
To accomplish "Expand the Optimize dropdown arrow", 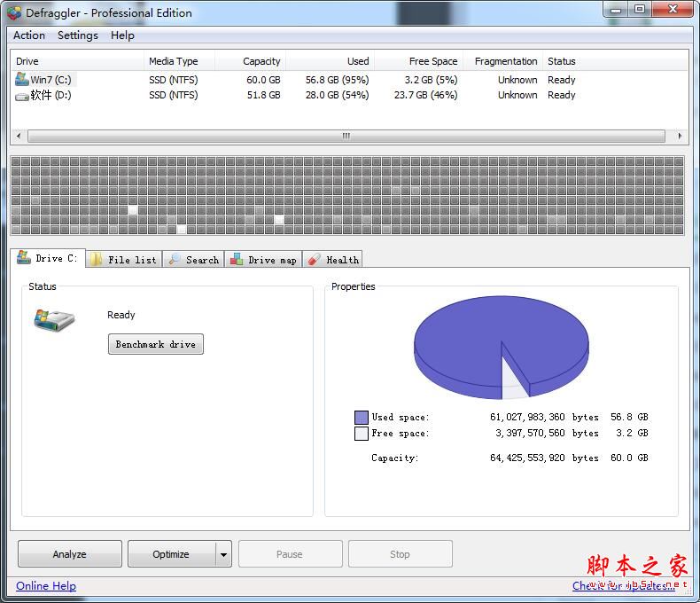I will tap(223, 554).
